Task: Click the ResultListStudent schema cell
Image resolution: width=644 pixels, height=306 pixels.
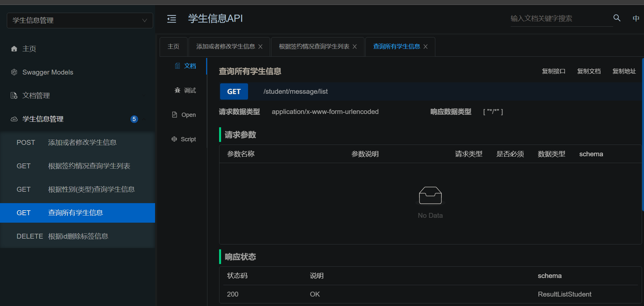Action: pyautogui.click(x=565, y=294)
